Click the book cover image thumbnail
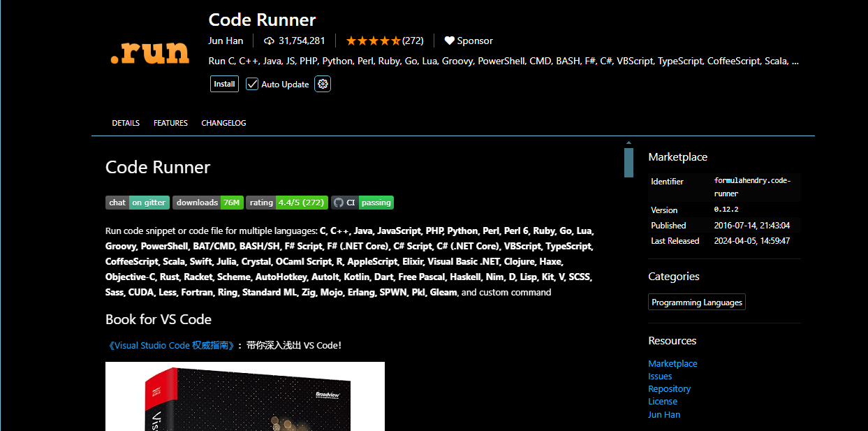This screenshot has width=868, height=431. tap(244, 398)
